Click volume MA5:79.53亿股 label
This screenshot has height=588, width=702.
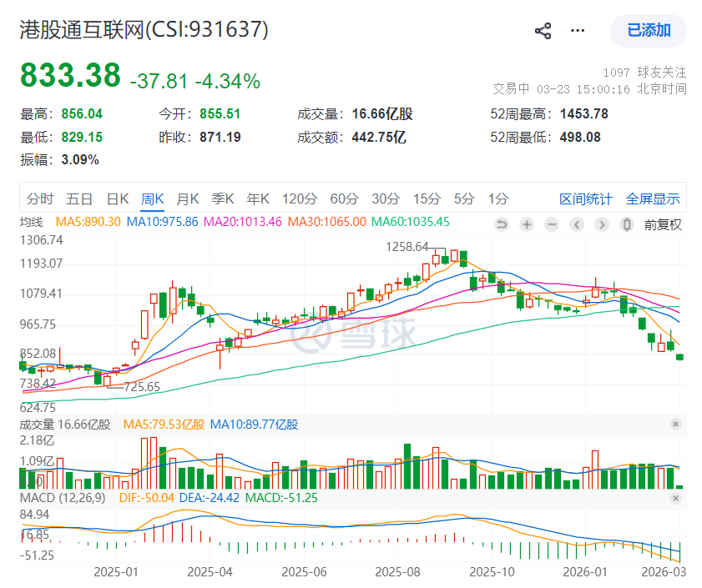164,425
